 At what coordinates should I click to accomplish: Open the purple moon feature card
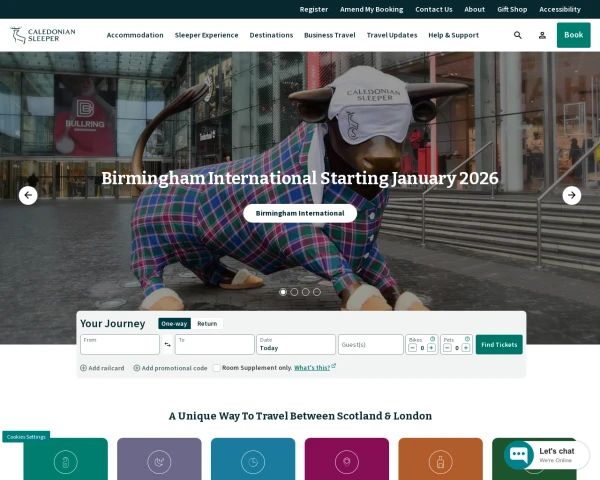pos(159,459)
